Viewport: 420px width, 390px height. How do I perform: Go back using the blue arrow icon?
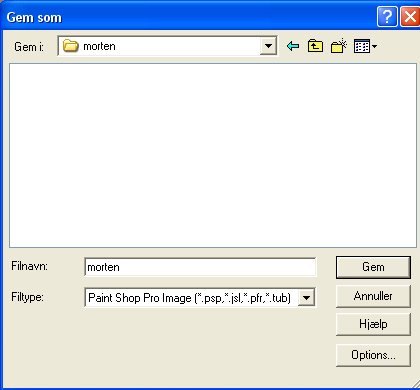click(293, 46)
